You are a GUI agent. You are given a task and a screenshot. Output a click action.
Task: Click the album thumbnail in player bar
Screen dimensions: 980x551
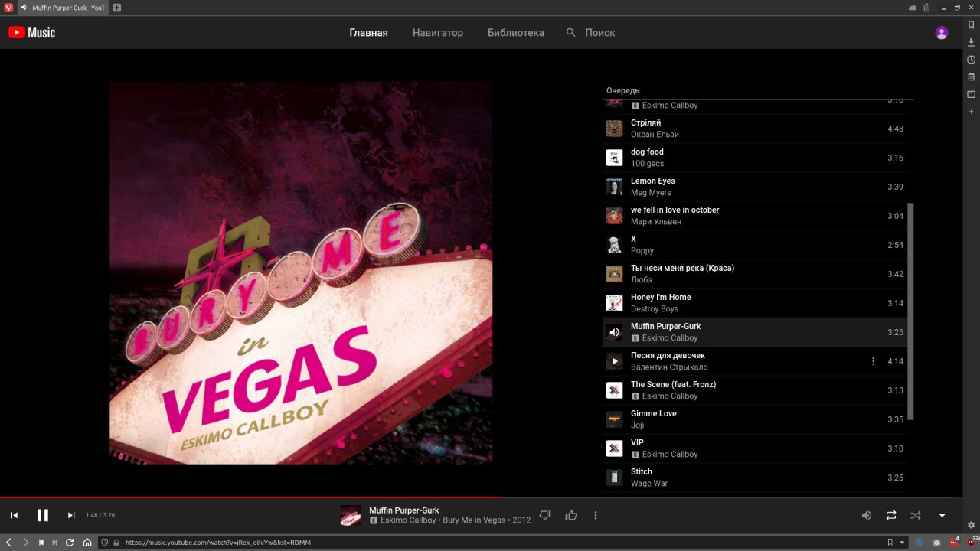click(351, 515)
